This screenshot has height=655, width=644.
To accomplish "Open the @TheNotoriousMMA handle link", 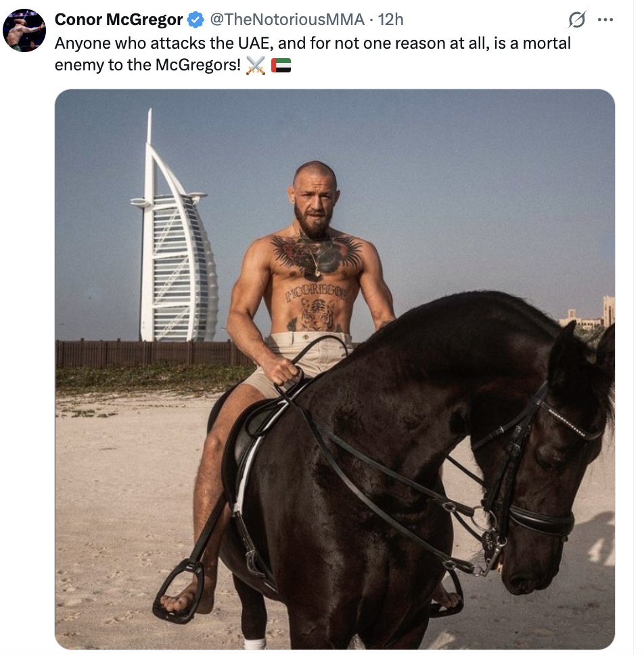I will (287, 20).
